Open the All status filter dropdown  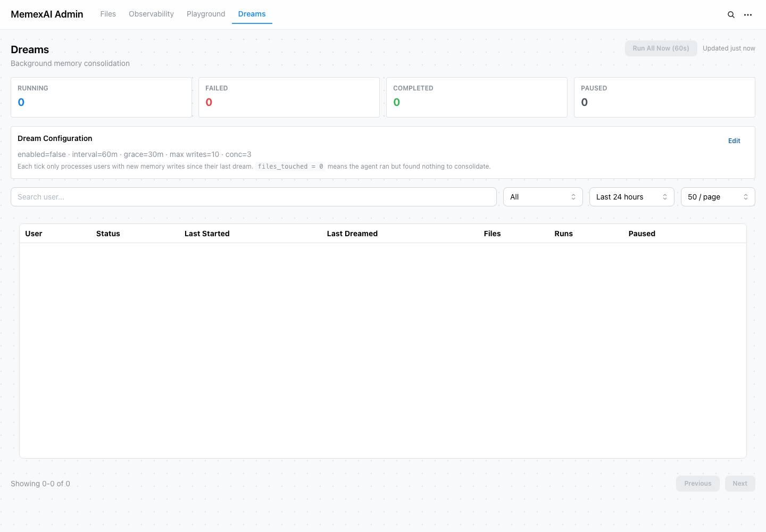click(x=543, y=197)
